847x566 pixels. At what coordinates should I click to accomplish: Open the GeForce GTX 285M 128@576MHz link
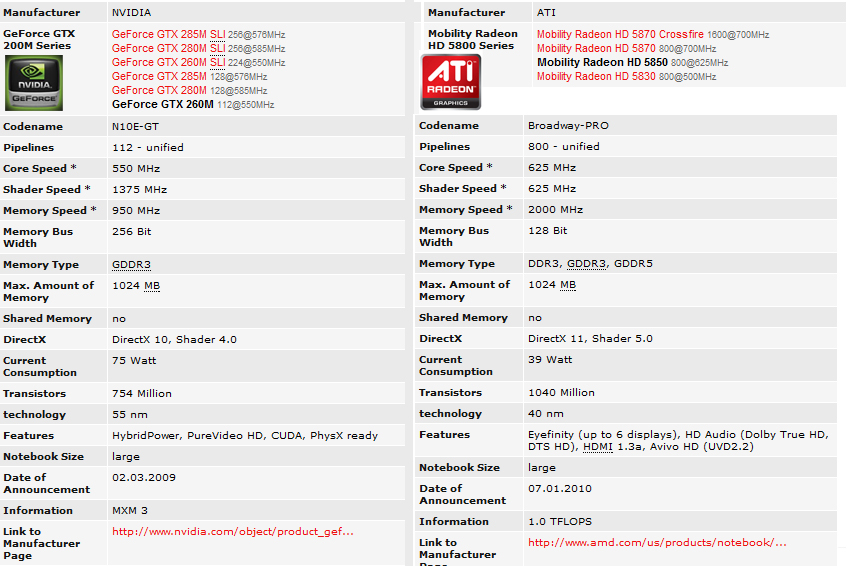tap(159, 77)
